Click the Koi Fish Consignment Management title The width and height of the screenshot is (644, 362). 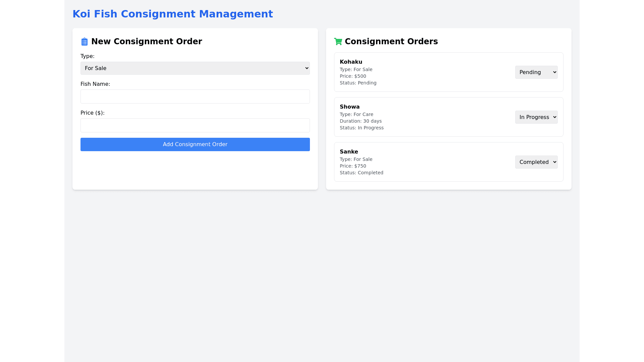click(x=172, y=14)
